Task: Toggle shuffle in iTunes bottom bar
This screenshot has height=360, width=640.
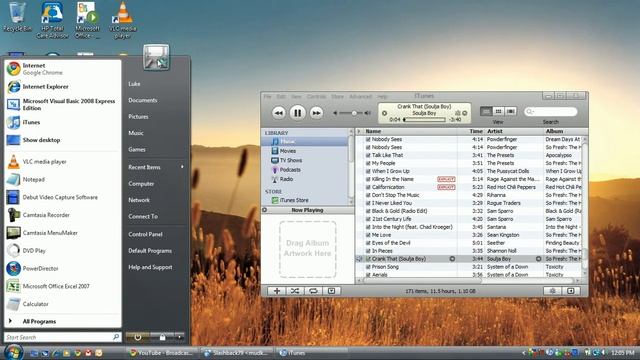Action: pyautogui.click(x=295, y=291)
